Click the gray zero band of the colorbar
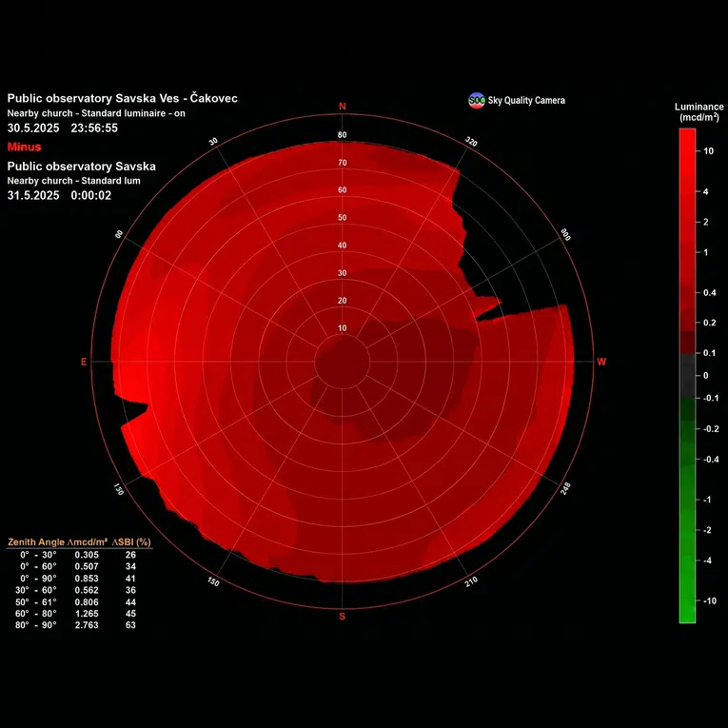This screenshot has height=728, width=728. tap(687, 376)
